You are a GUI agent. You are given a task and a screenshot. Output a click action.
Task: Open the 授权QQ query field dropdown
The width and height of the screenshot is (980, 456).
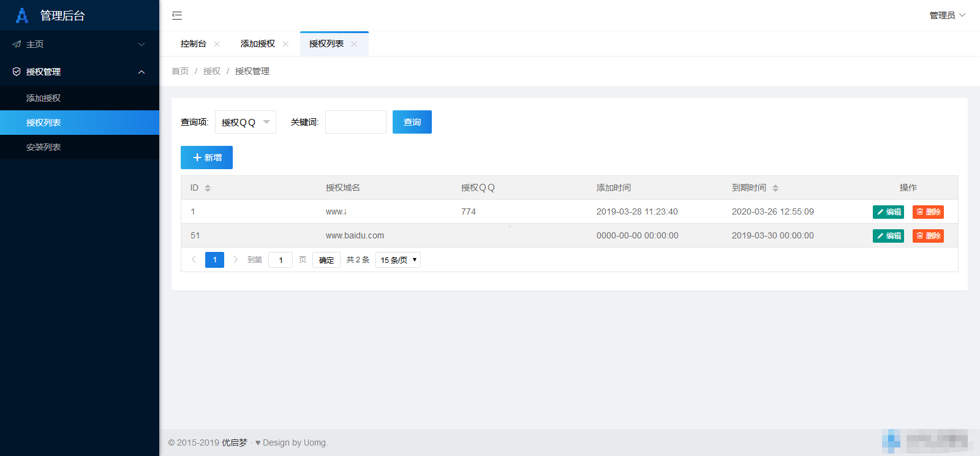245,122
